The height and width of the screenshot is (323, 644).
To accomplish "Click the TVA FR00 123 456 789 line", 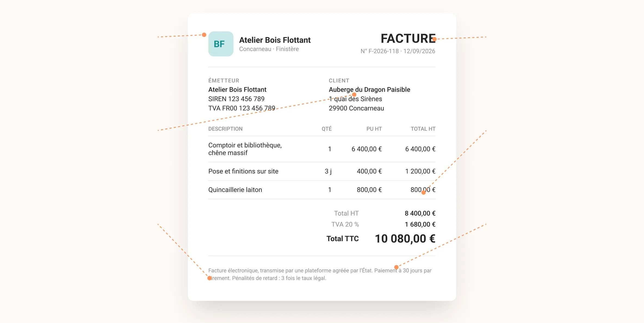I will [x=242, y=108].
